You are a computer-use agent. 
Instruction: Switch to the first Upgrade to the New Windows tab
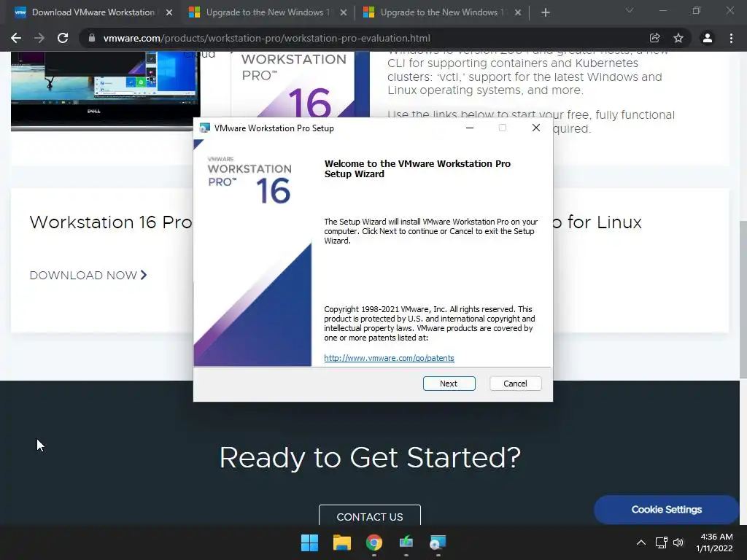(x=268, y=12)
